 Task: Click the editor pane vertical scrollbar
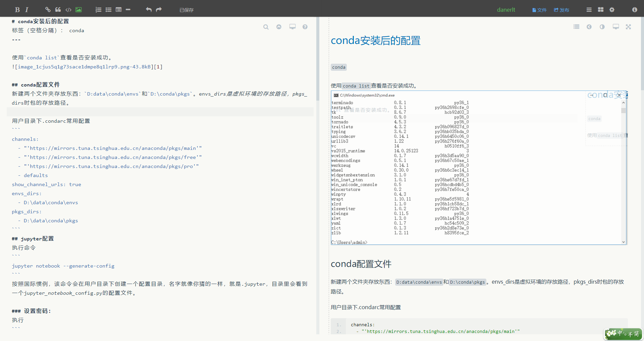click(x=318, y=59)
